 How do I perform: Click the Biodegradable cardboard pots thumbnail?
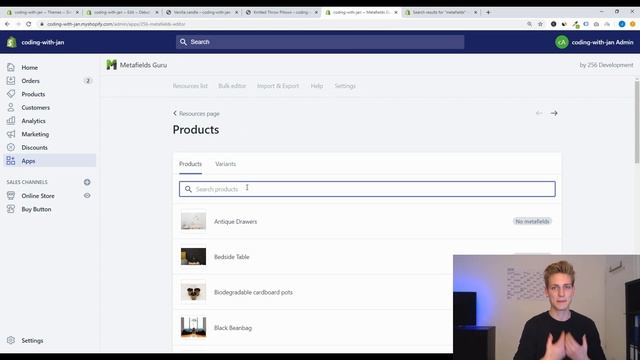pyautogui.click(x=193, y=292)
